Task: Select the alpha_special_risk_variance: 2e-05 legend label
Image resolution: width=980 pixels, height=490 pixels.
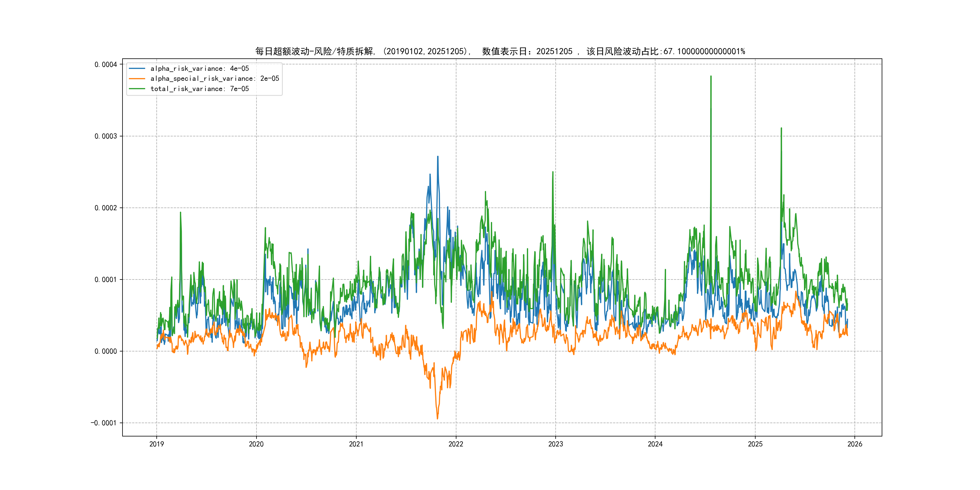Action: 214,79
